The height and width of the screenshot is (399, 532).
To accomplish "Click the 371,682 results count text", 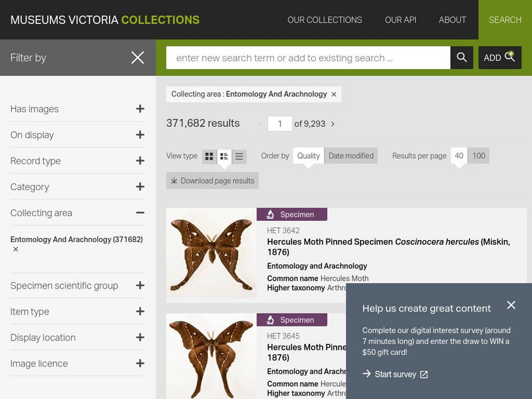I will point(203,123).
